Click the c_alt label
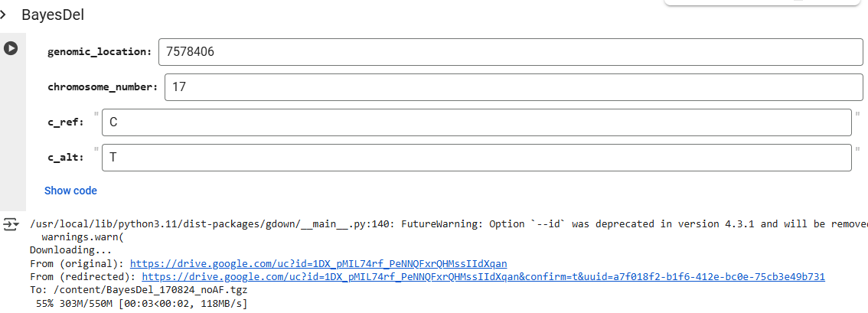 pos(65,158)
